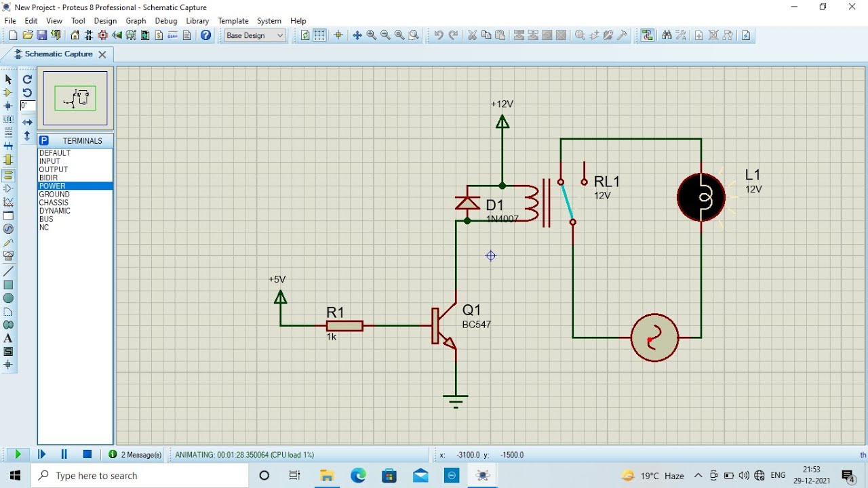The height and width of the screenshot is (488, 868).
Task: Save the project using the floppy disk icon
Action: (42, 35)
